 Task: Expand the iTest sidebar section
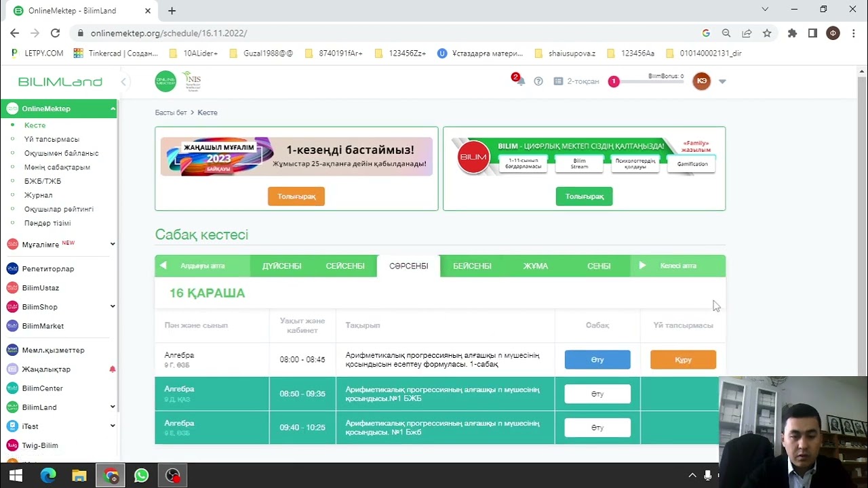(x=113, y=426)
